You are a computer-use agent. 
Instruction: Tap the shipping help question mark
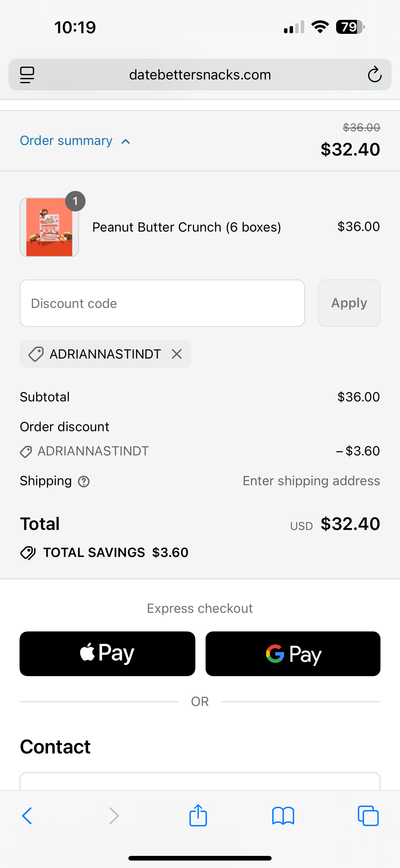(83, 481)
